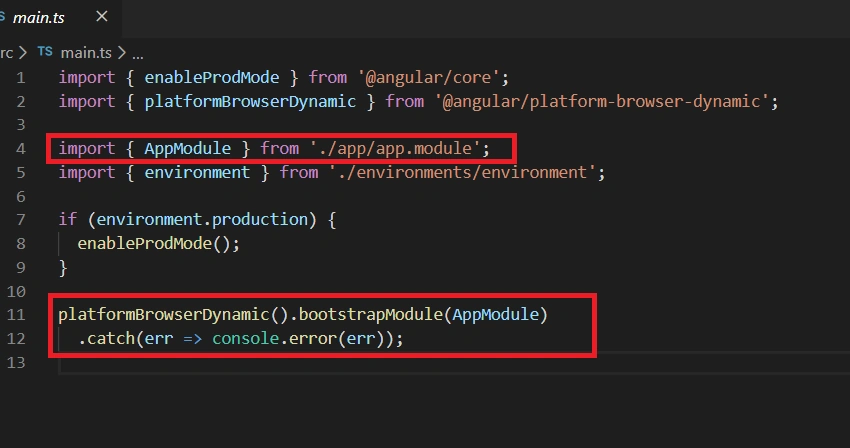
Task: Click '.catch' method on line 12
Action: point(106,338)
